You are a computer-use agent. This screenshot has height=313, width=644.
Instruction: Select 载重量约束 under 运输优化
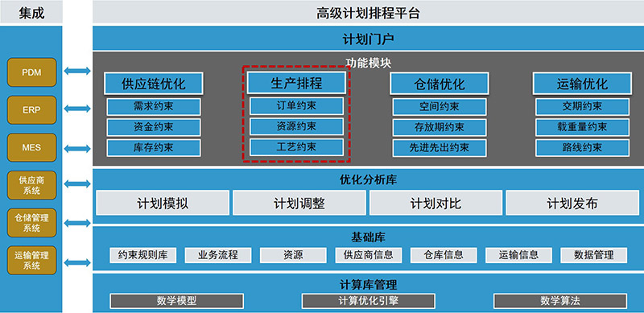click(x=582, y=127)
